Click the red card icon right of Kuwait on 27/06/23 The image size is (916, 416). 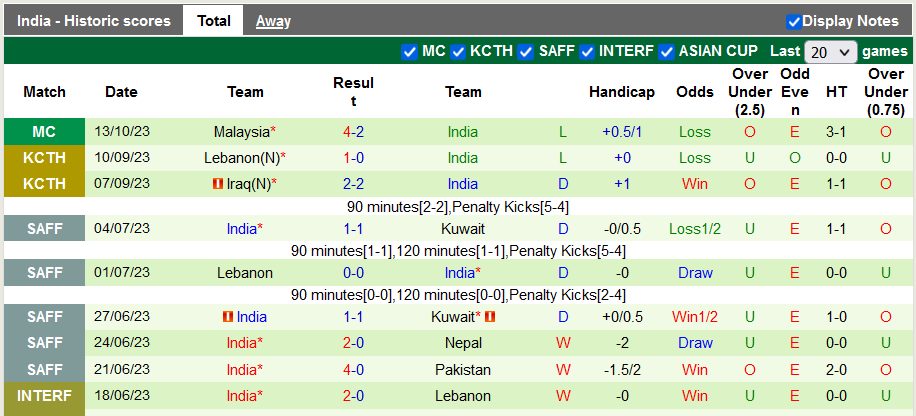(490, 317)
